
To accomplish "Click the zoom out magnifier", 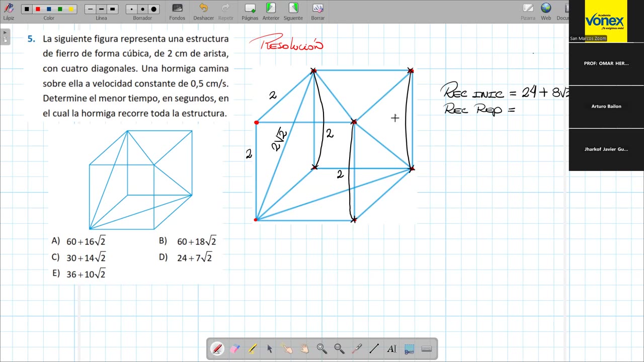I will [x=339, y=348].
